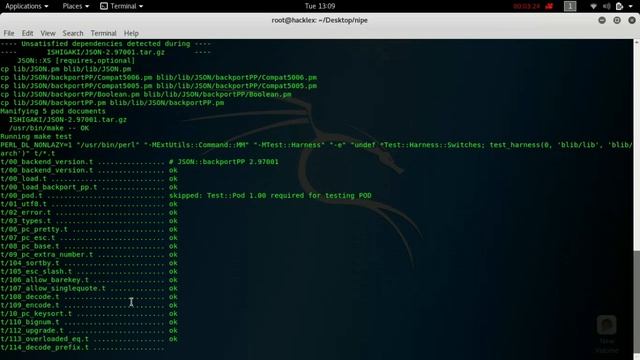Click the 't/114_decode_prefix.t' line
This screenshot has width=640, height=360.
[82, 347]
